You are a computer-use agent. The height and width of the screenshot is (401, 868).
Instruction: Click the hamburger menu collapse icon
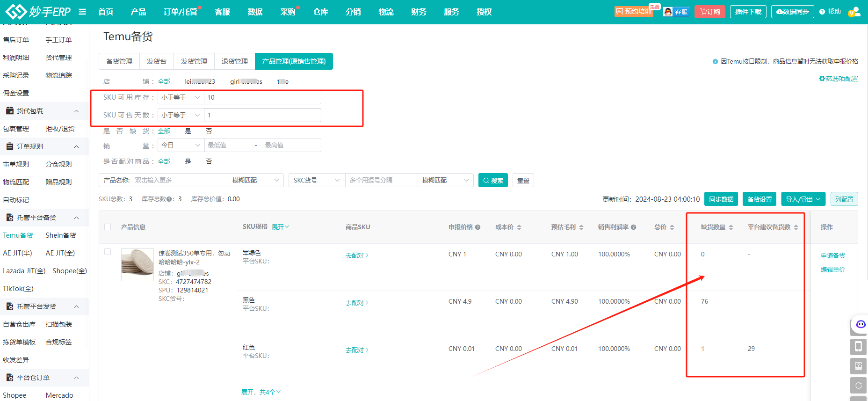pyautogui.click(x=82, y=12)
